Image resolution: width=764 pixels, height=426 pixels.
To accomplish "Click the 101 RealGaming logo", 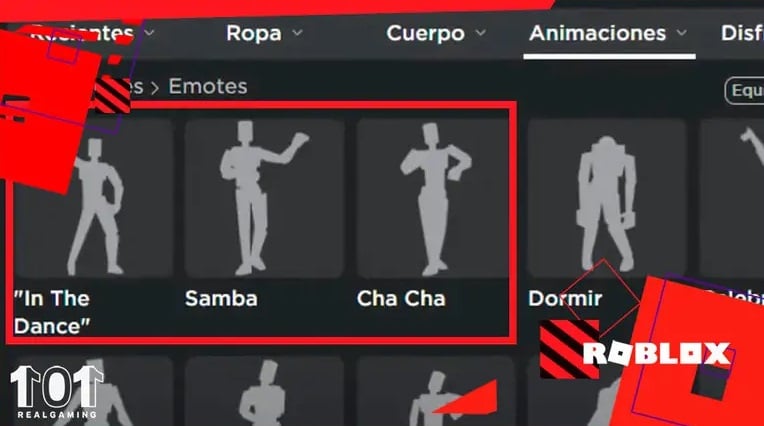I will tap(57, 392).
